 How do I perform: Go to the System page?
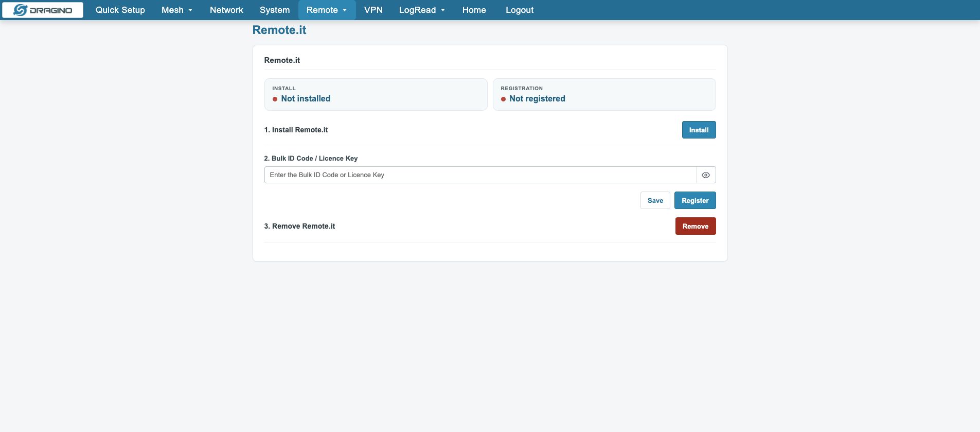[x=275, y=10]
